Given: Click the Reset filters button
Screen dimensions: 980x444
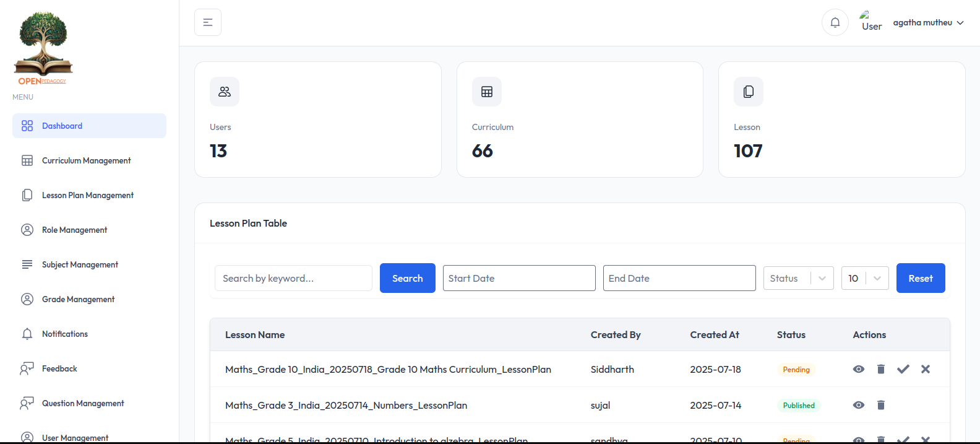Looking at the screenshot, I should click(x=921, y=278).
